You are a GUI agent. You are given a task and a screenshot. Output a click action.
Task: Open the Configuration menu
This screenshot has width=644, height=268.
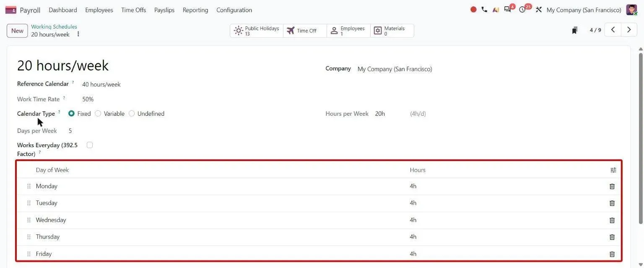tap(234, 10)
